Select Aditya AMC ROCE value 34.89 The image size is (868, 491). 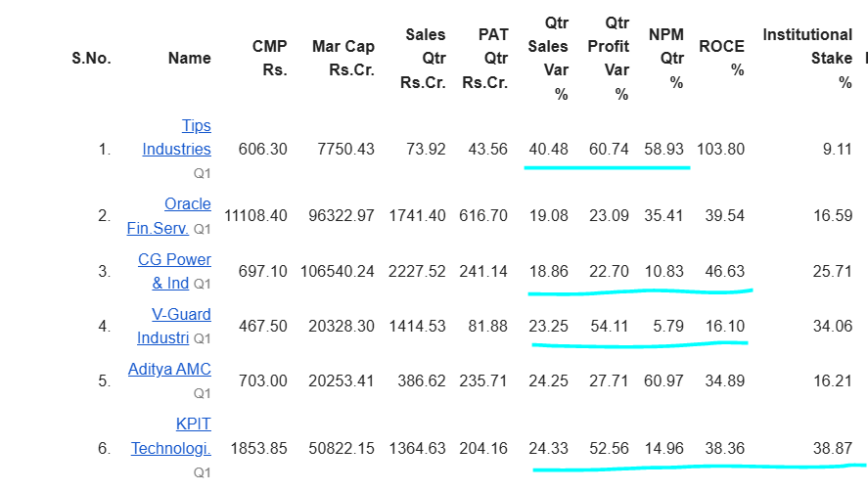click(x=724, y=381)
